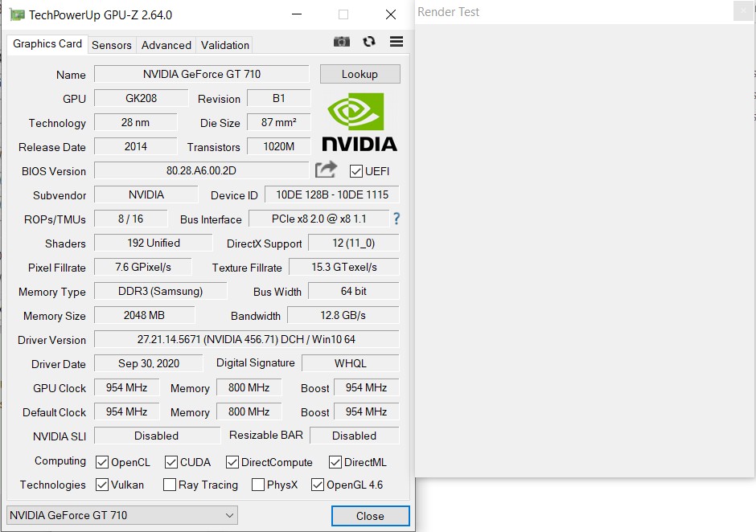Screen dimensions: 756x532
Task: Select the Validation tab
Action: click(x=225, y=45)
